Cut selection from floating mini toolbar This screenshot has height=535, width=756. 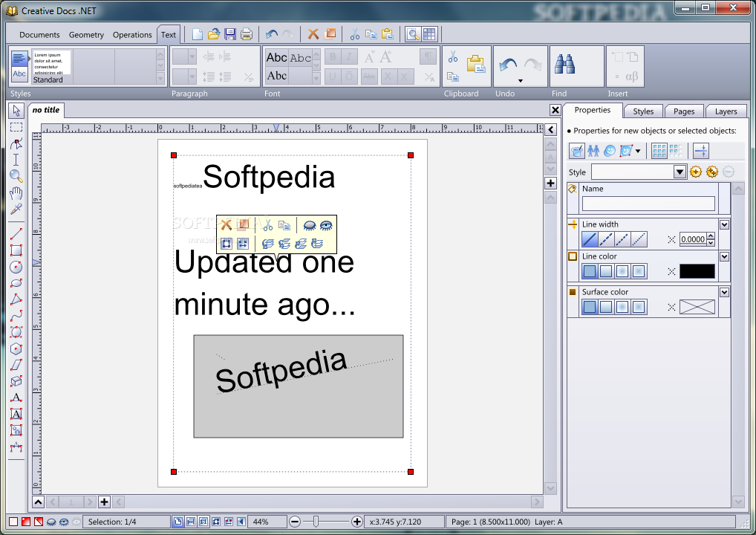[268, 225]
